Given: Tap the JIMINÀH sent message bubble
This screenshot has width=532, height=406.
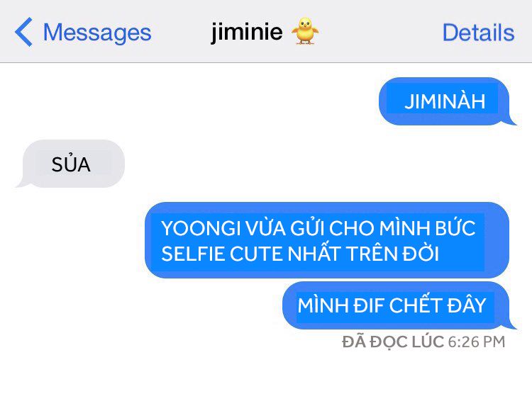Looking at the screenshot, I should [x=444, y=101].
